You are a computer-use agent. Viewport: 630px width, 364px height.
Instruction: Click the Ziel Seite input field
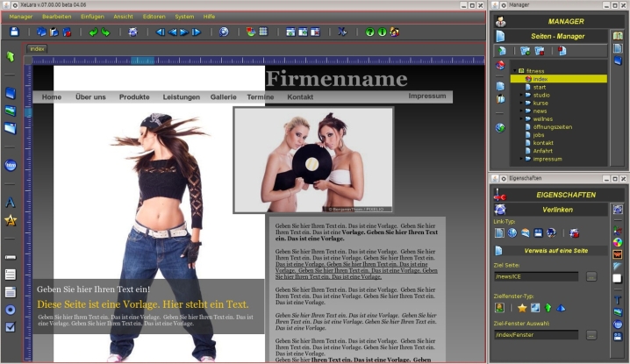point(536,276)
